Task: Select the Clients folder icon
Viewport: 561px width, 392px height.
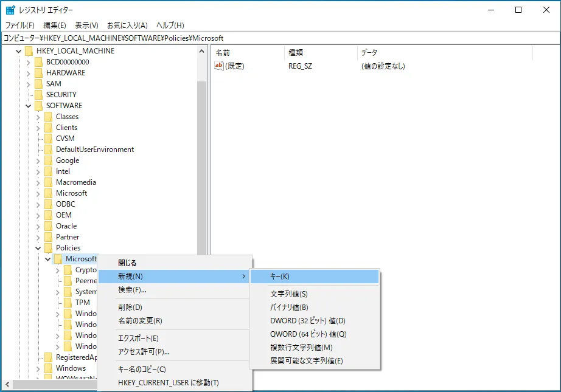Action: click(x=48, y=128)
